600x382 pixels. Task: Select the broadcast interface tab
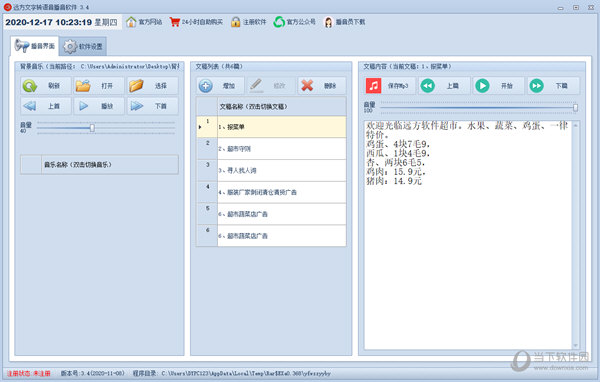35,46
